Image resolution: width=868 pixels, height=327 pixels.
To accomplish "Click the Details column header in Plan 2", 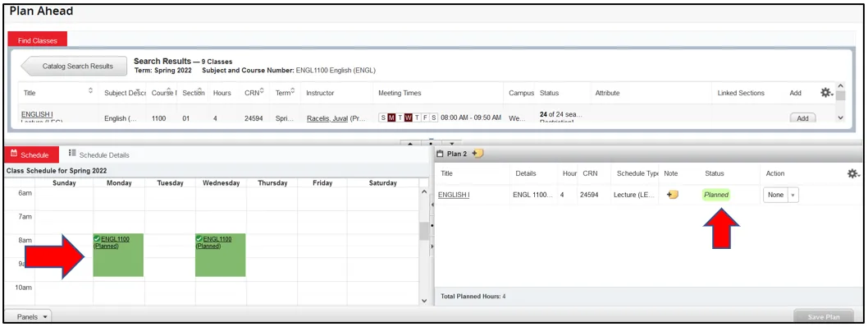I will coord(526,173).
